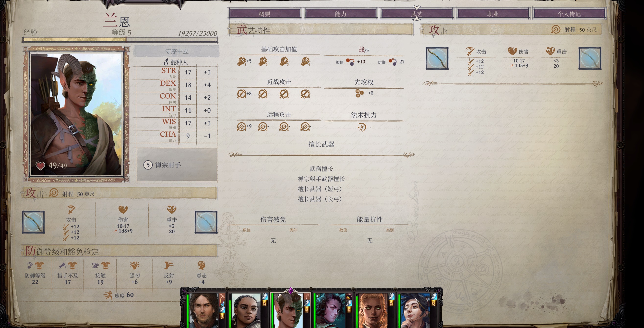Select the 职业 class tab
The height and width of the screenshot is (328, 644).
(x=493, y=13)
